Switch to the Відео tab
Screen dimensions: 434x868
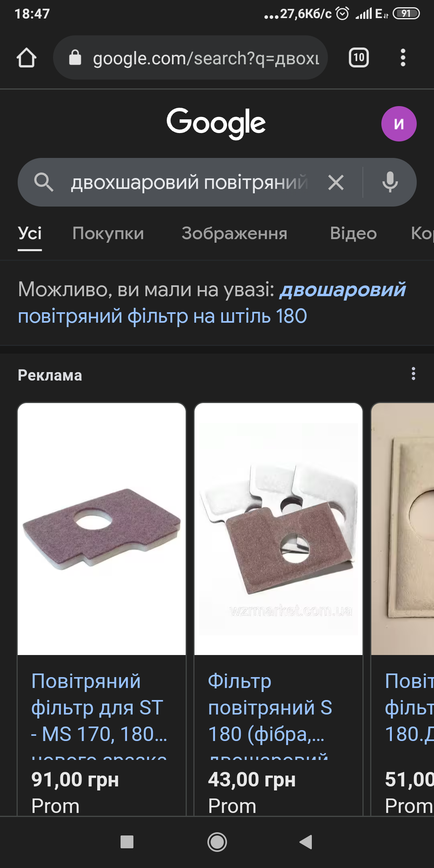(353, 233)
